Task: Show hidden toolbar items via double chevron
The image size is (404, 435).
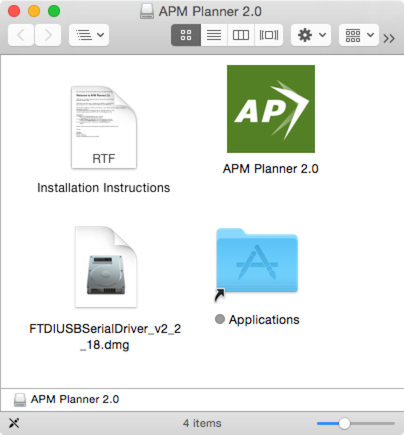Action: click(389, 38)
